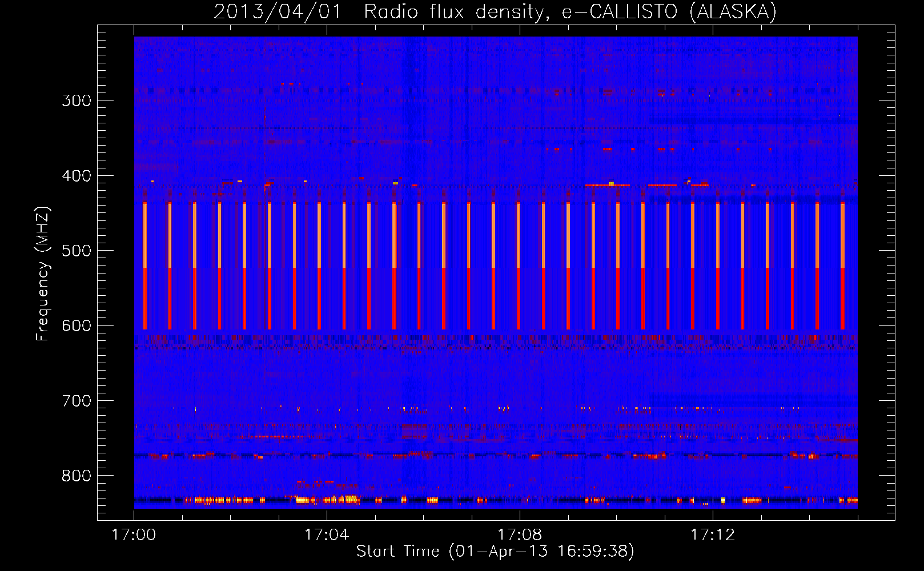Click the 'Start Time (01-Apr-13 16:59:38)' label
Screen dimensions: 924x571
495,551
